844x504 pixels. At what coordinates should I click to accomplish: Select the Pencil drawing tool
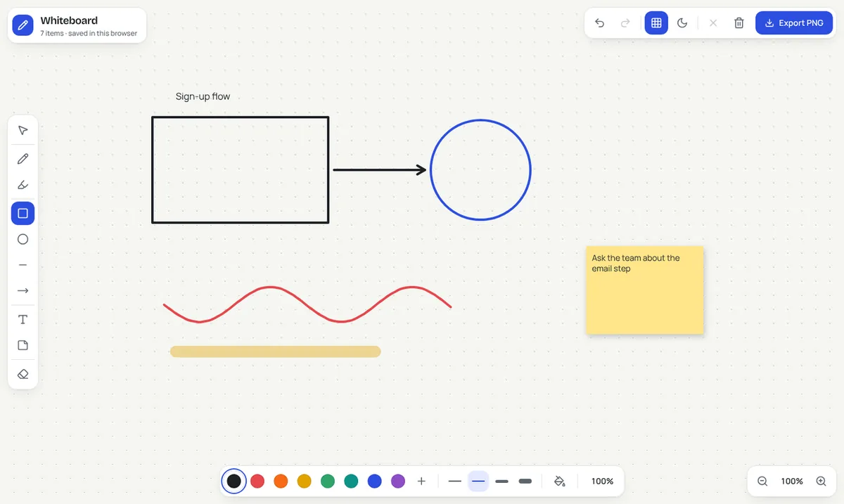pos(23,159)
